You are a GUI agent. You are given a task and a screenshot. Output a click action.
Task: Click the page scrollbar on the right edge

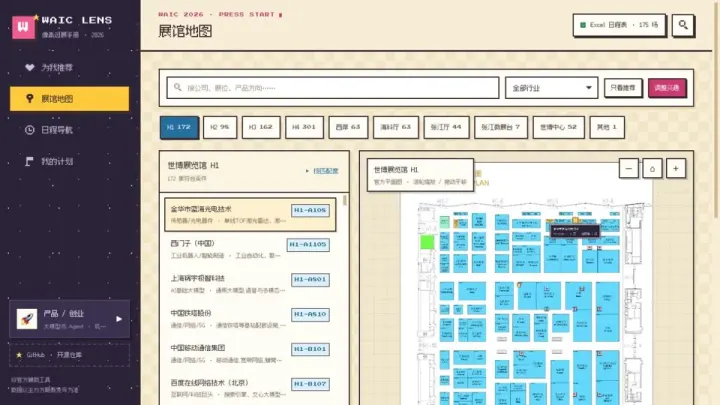pos(716,109)
